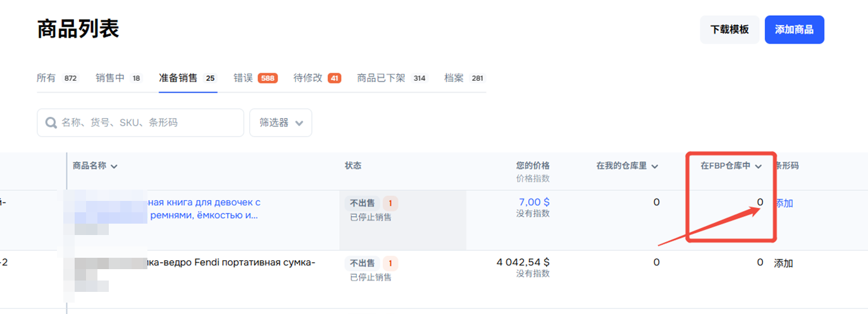Click the 下载模板 button

click(729, 30)
